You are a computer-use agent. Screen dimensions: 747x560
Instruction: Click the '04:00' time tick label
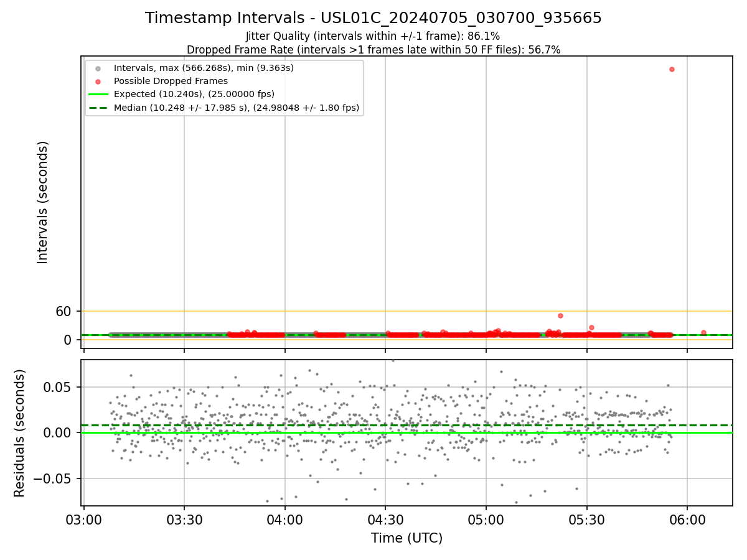285,520
